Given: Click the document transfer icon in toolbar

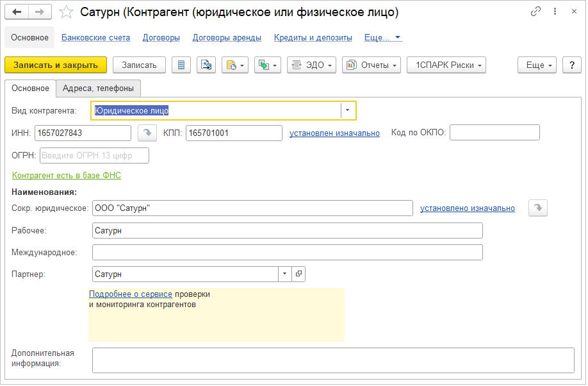Looking at the screenshot, I should pyautogui.click(x=206, y=65).
